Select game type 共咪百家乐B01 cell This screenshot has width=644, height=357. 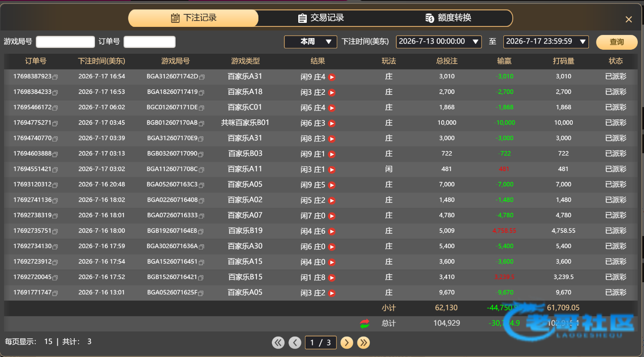point(245,123)
